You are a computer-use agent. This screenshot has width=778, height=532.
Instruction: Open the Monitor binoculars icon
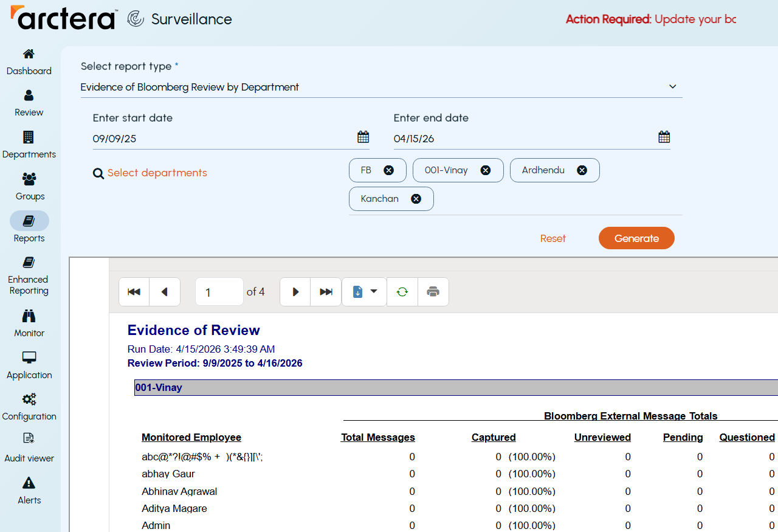tap(29, 316)
